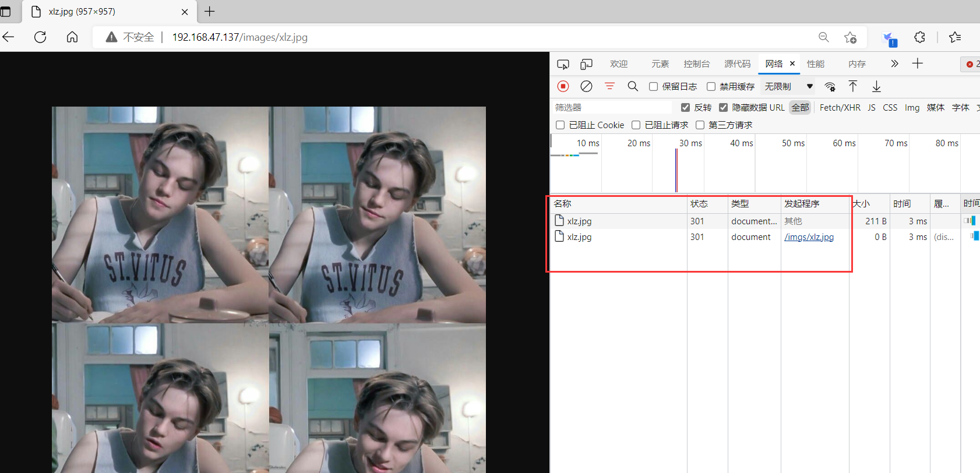This screenshot has width=980, height=473.
Task: Open a new browser tab
Action: (210, 11)
